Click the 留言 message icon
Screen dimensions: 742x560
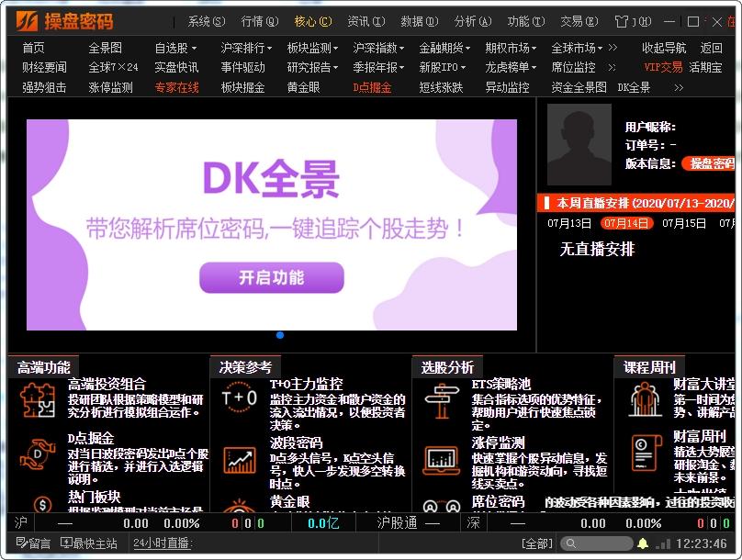(x=22, y=543)
